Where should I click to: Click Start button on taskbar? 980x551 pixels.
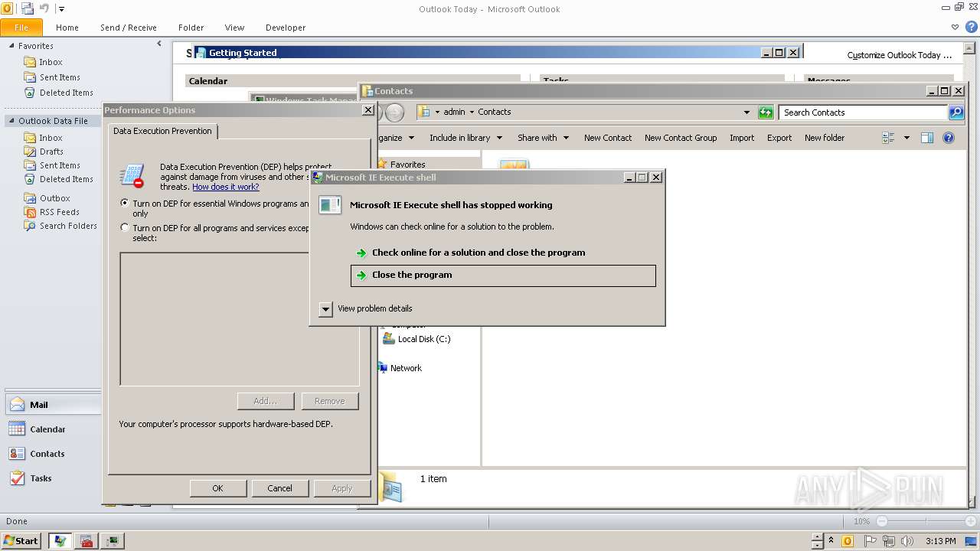pos(21,540)
